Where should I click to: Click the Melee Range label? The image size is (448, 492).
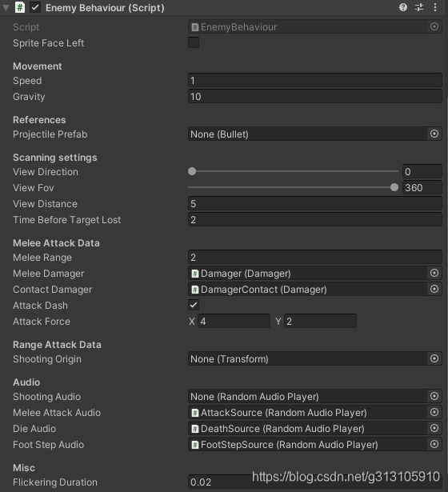[x=42, y=258]
